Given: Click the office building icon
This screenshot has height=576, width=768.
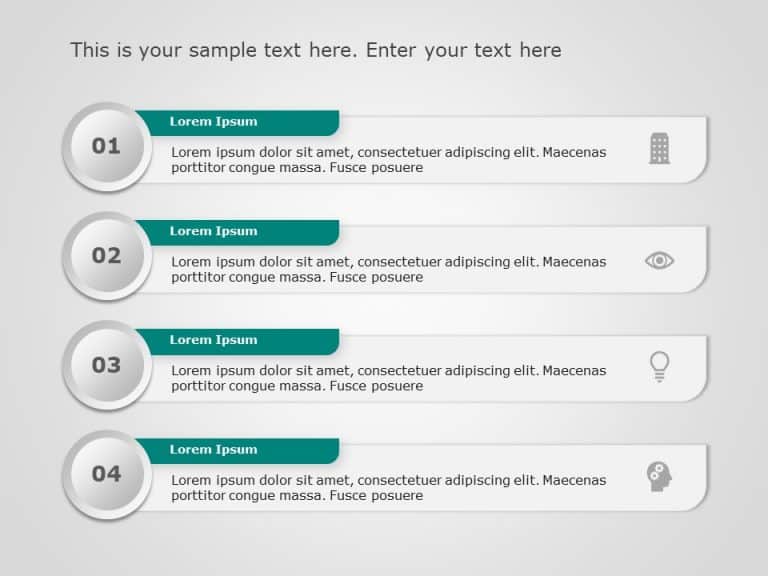Looking at the screenshot, I should [659, 148].
